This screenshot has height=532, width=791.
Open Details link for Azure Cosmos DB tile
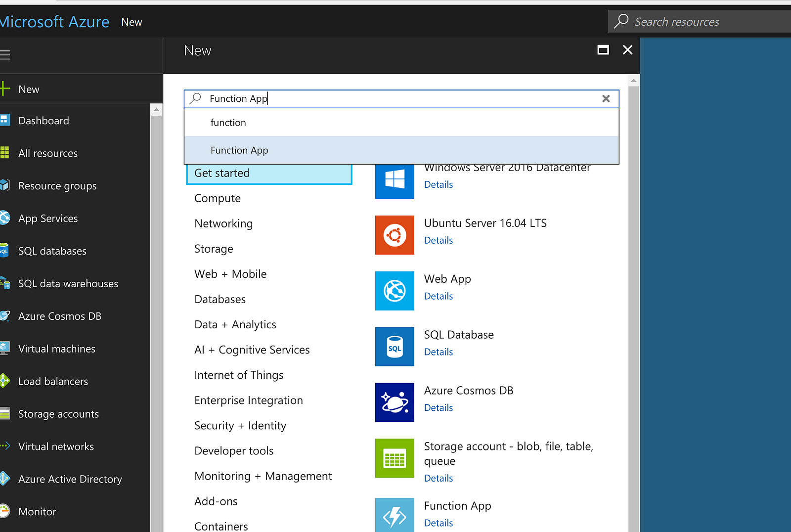(x=439, y=408)
